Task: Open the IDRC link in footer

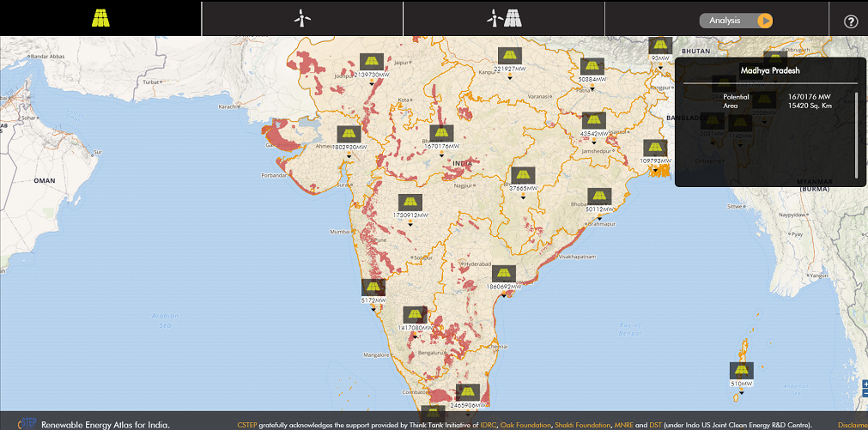Action: (x=489, y=425)
